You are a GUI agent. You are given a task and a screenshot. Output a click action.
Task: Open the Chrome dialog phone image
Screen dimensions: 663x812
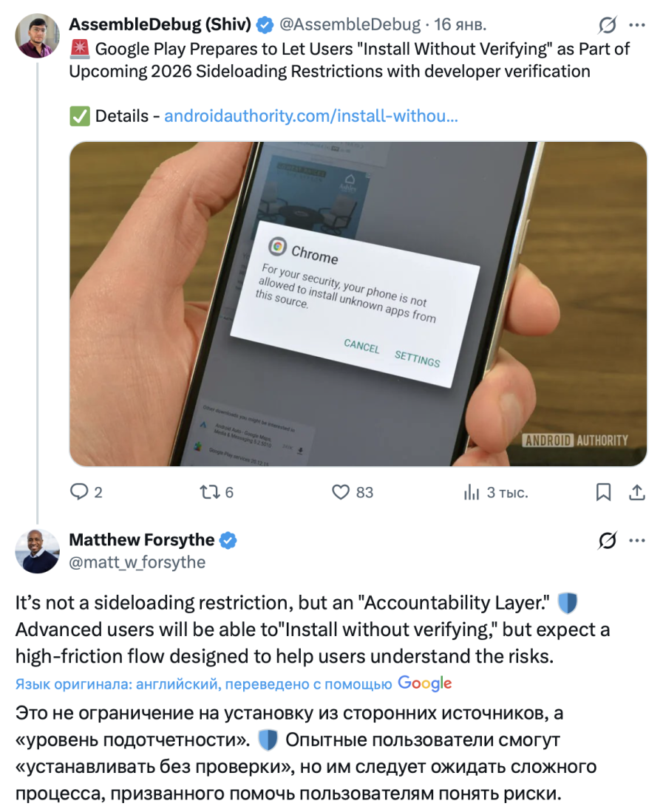pos(358,304)
